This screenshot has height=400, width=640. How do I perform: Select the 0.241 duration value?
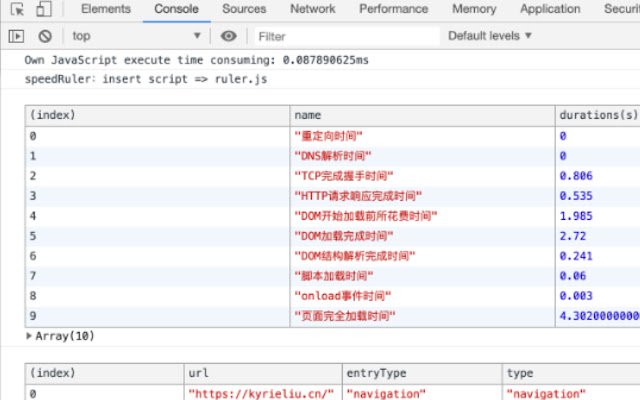(576, 256)
